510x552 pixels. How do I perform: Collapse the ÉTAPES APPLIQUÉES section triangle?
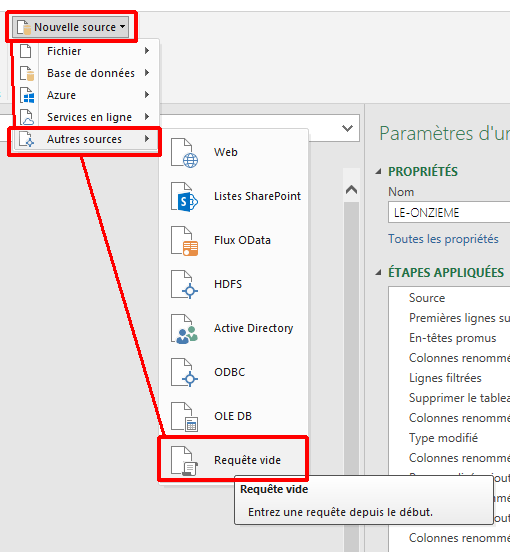378,272
